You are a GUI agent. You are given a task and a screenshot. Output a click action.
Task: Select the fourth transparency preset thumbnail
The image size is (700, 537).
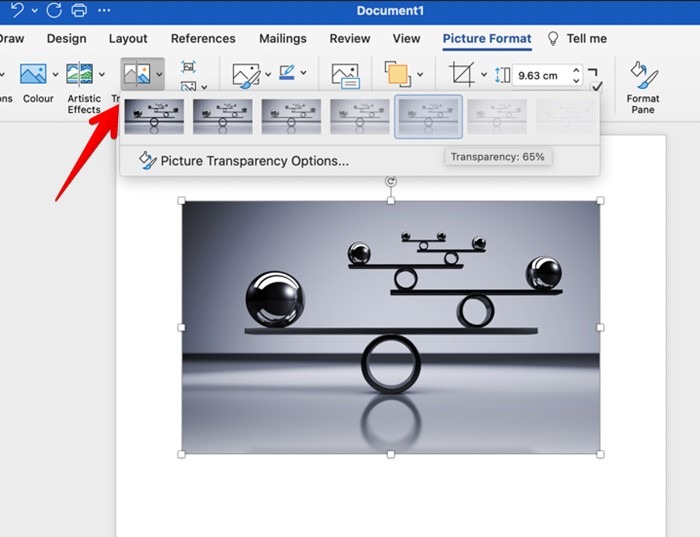[x=360, y=117]
